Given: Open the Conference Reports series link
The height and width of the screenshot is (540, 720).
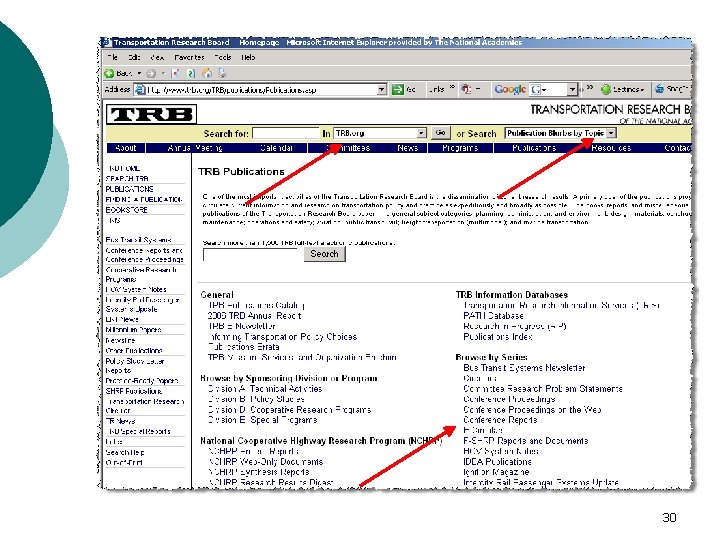Looking at the screenshot, I should click(x=500, y=420).
